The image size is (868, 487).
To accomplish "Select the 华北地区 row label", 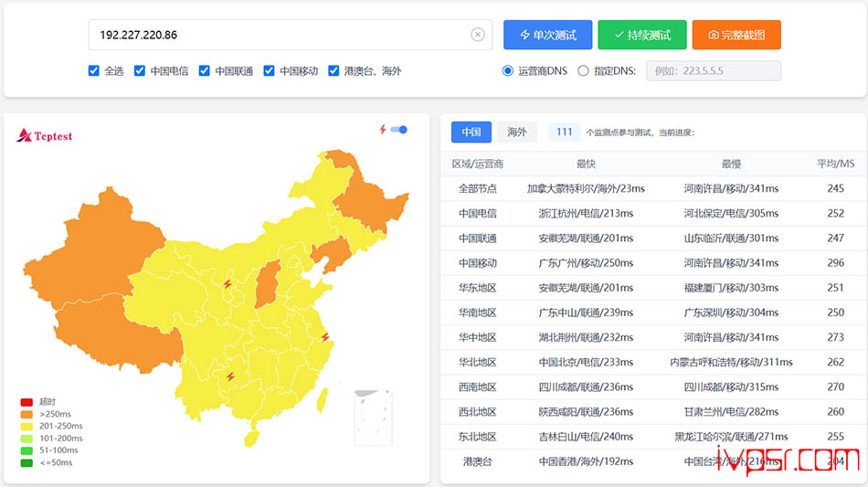I will (478, 363).
